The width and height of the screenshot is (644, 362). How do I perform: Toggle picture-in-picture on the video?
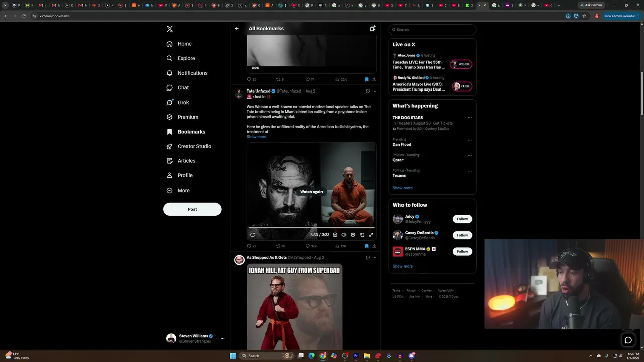362,235
